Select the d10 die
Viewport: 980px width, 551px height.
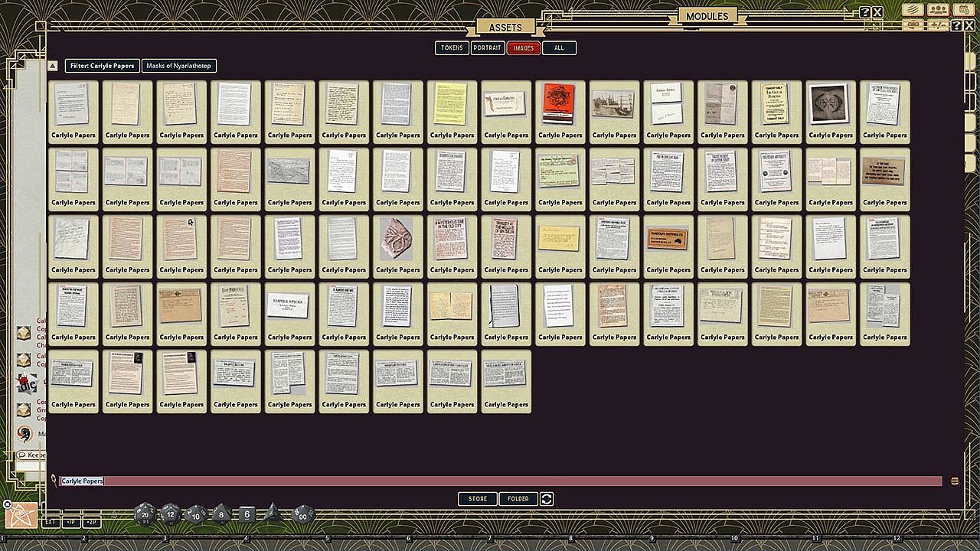[196, 514]
